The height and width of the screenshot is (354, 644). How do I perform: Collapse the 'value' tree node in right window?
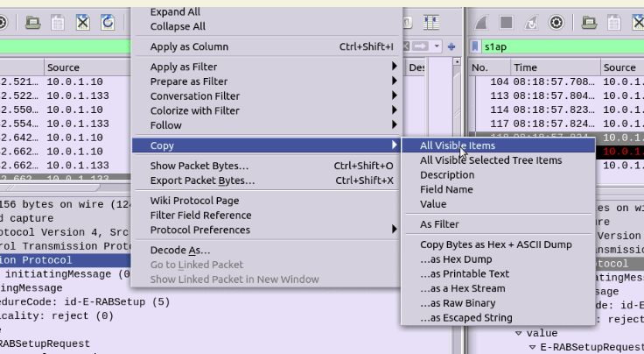tap(519, 333)
